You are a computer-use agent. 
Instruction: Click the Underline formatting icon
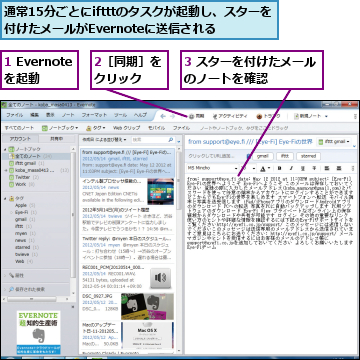(x=303, y=168)
